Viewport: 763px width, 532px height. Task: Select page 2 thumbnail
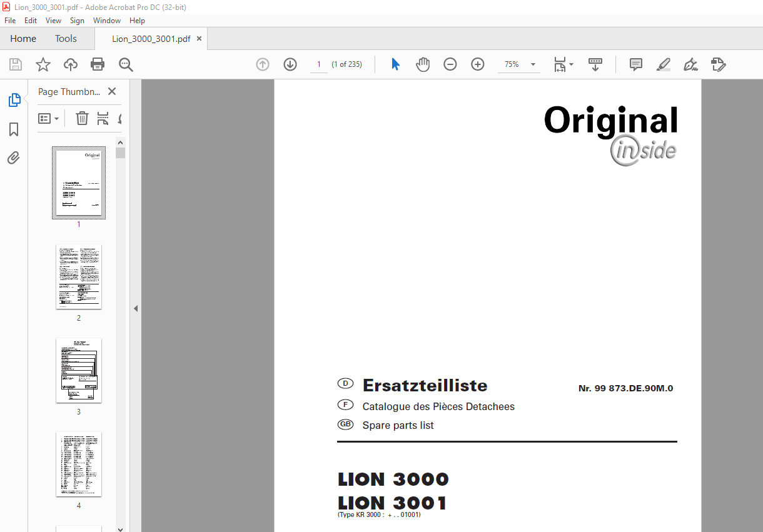pyautogui.click(x=79, y=276)
